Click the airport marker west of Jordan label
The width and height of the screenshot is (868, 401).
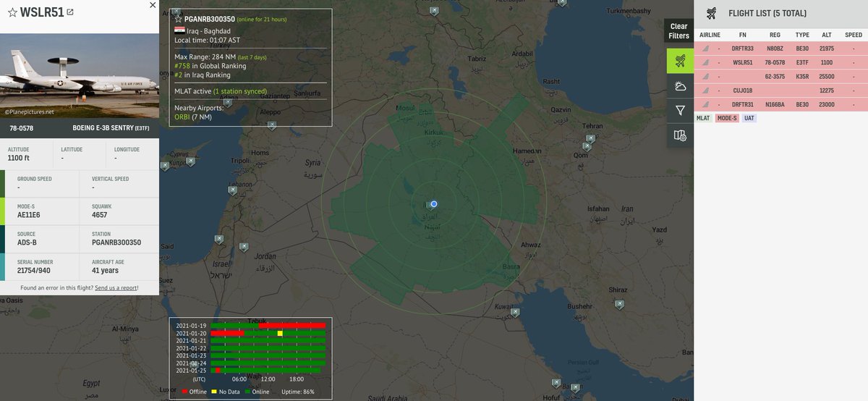(244, 247)
